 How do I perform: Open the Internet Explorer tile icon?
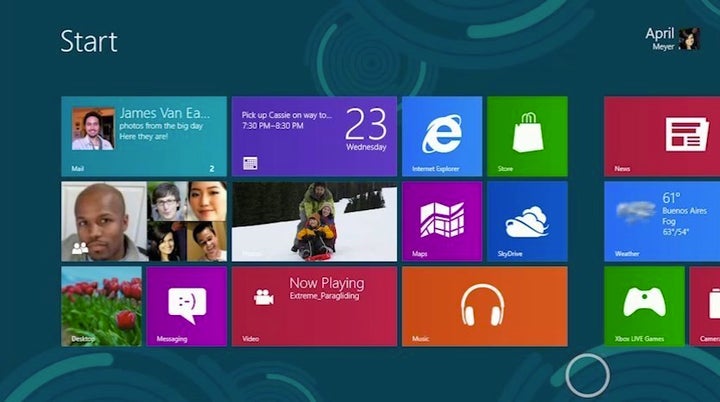[x=442, y=136]
